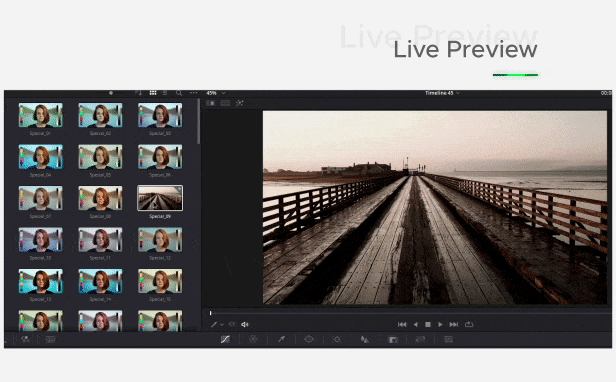
Task: Open the 45% viewer zoom dropdown
Action: [x=216, y=93]
